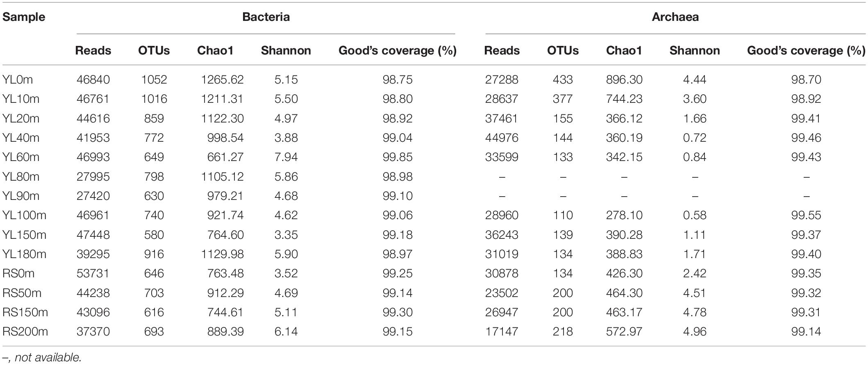Click Good's coverage header under Archaea

pos(806,50)
